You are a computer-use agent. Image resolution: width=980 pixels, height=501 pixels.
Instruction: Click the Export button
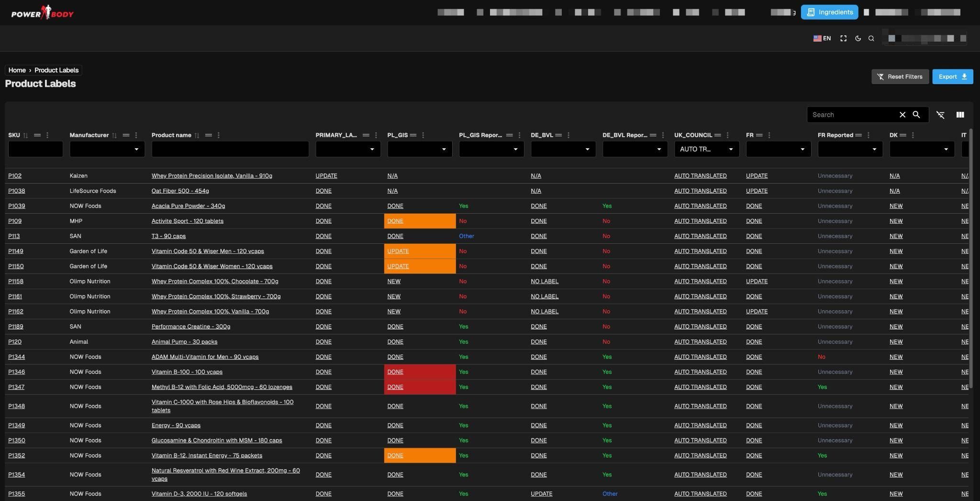pyautogui.click(x=952, y=76)
